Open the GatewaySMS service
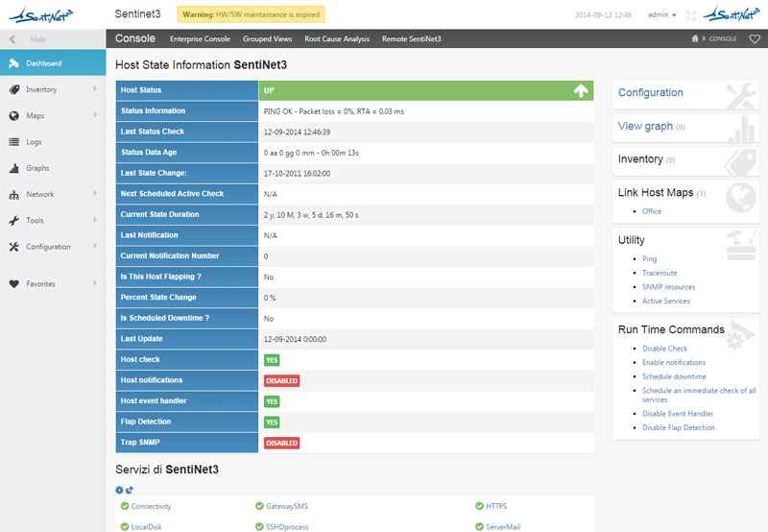Screen dimensions: 768x532 coord(287,506)
